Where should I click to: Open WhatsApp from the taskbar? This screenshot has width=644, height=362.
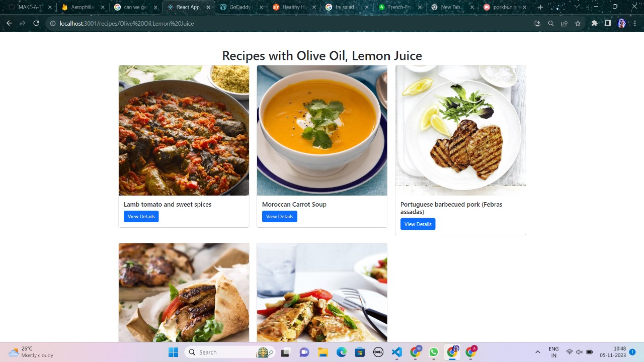point(434,352)
